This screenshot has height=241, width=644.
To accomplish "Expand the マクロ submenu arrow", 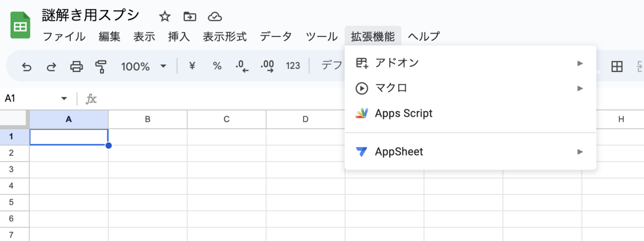I will [580, 88].
